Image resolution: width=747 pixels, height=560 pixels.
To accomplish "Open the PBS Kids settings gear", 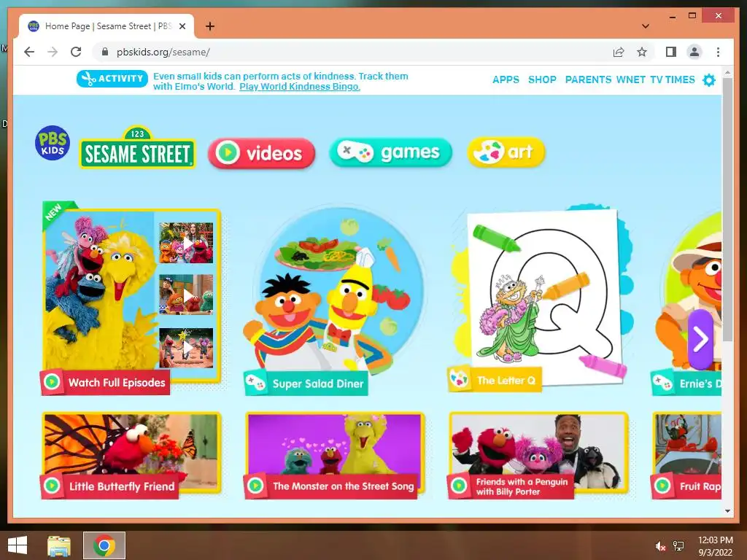I will tap(709, 80).
